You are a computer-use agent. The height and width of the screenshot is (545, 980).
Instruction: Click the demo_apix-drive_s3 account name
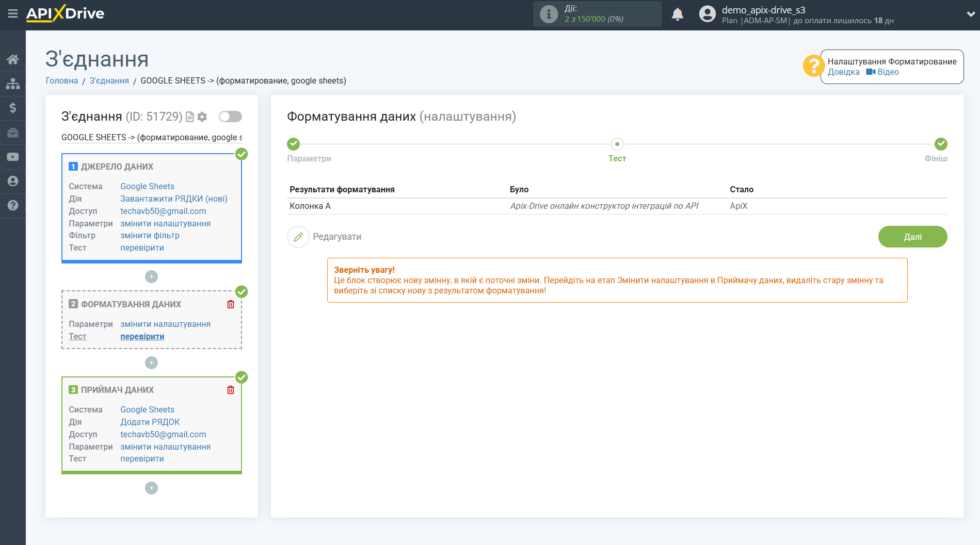tap(763, 10)
